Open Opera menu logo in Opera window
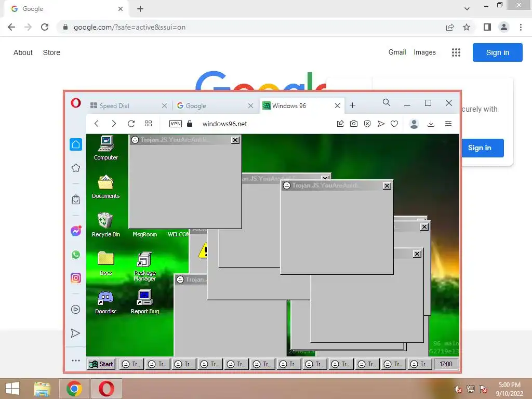This screenshot has height=399, width=532. 76,103
